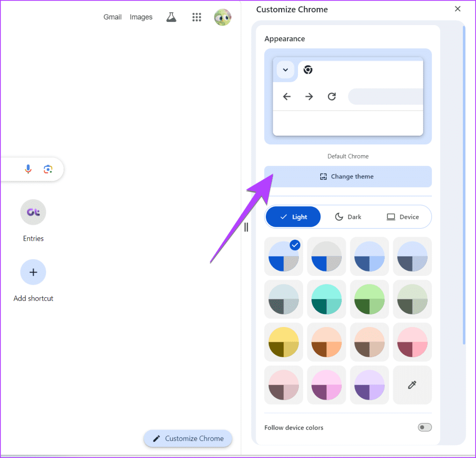
Task: Click the side panel vertical scrollbar
Action: (463, 185)
